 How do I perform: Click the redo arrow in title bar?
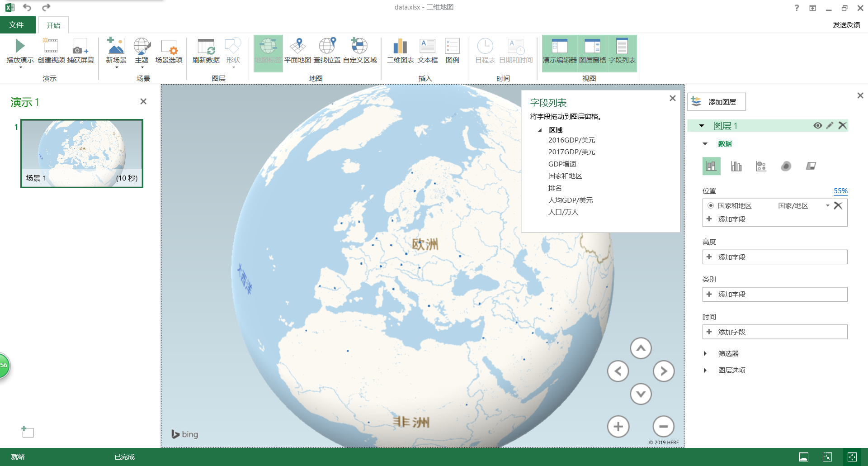tap(46, 7)
